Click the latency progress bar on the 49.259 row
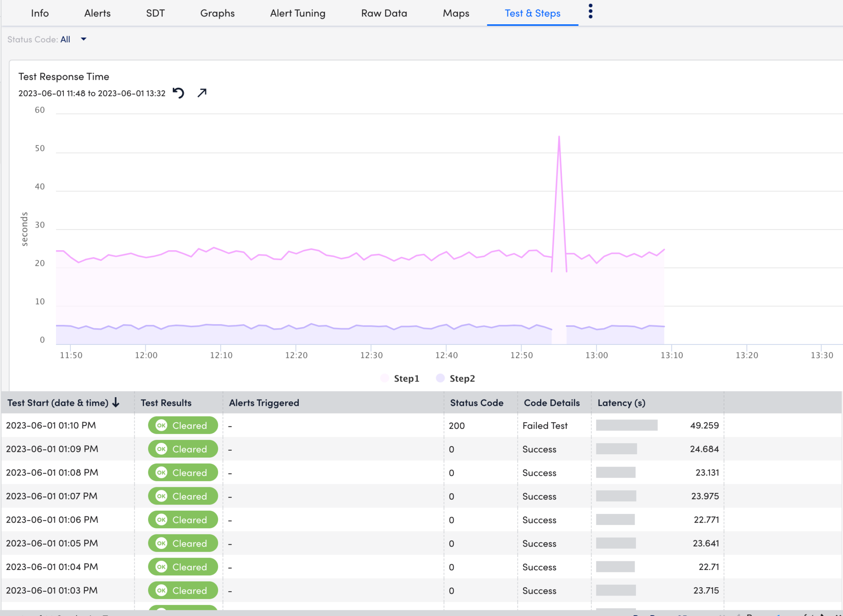 coord(627,425)
